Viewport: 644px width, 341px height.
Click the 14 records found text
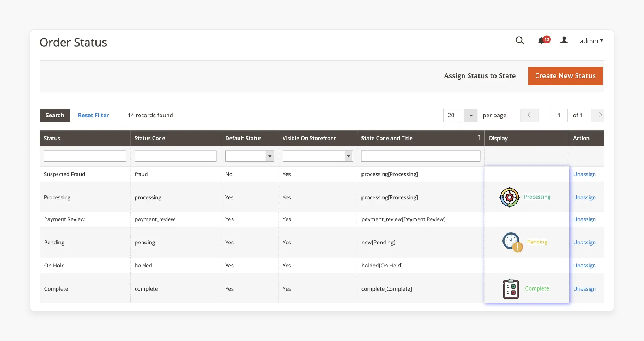(x=150, y=115)
